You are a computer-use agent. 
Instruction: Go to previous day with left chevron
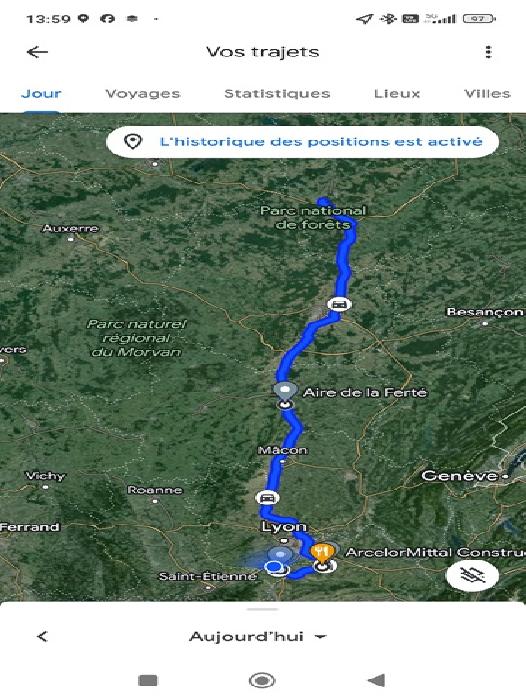click(x=42, y=637)
